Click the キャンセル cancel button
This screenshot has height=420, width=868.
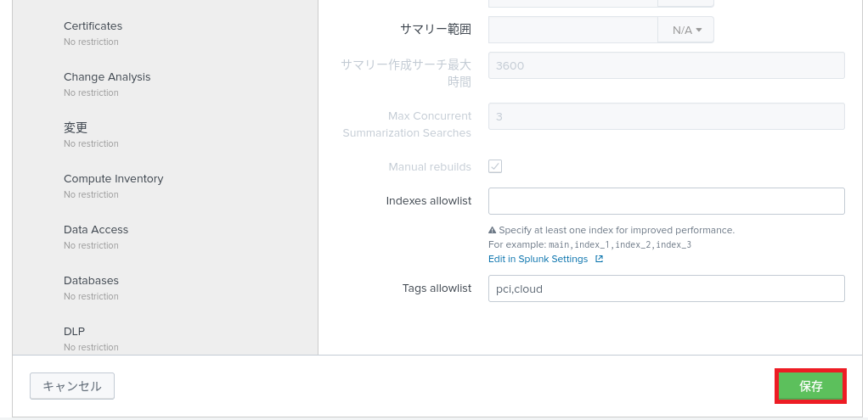(72, 386)
